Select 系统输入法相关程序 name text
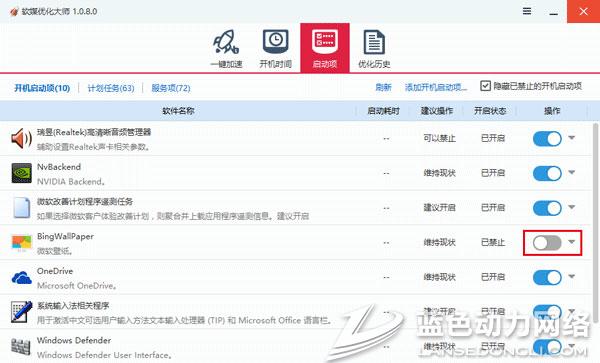 pos(73,306)
